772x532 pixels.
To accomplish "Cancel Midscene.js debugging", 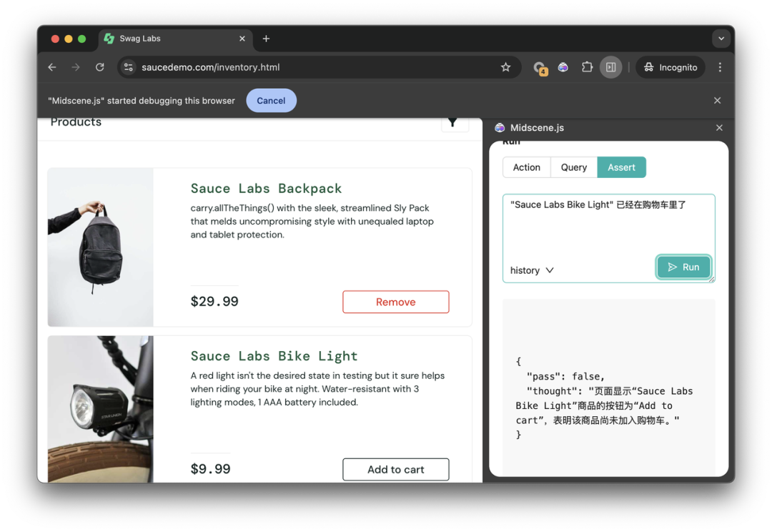I will click(271, 101).
